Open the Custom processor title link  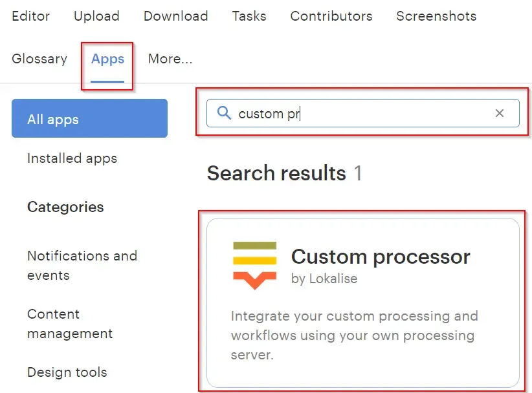click(381, 257)
